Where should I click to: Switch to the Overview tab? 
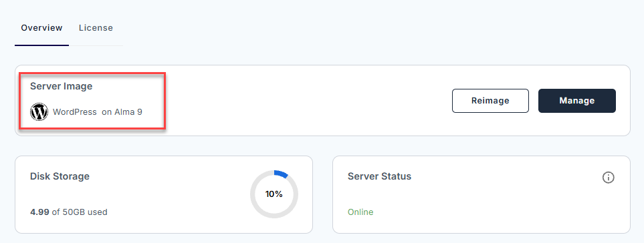[x=41, y=28]
